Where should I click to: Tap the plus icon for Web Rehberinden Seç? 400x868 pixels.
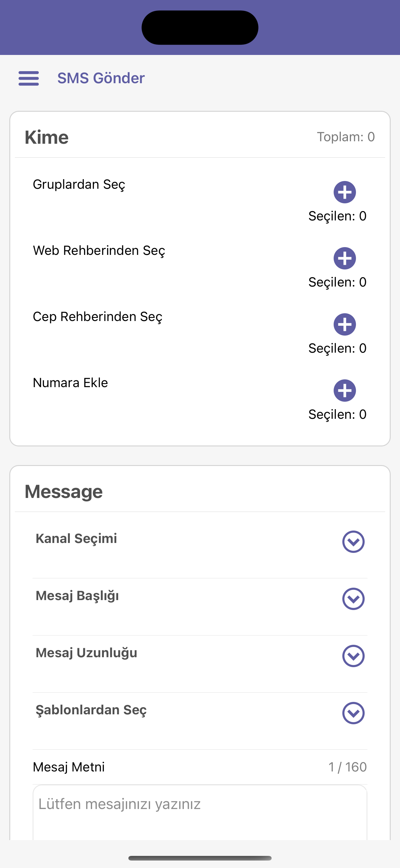click(x=344, y=259)
